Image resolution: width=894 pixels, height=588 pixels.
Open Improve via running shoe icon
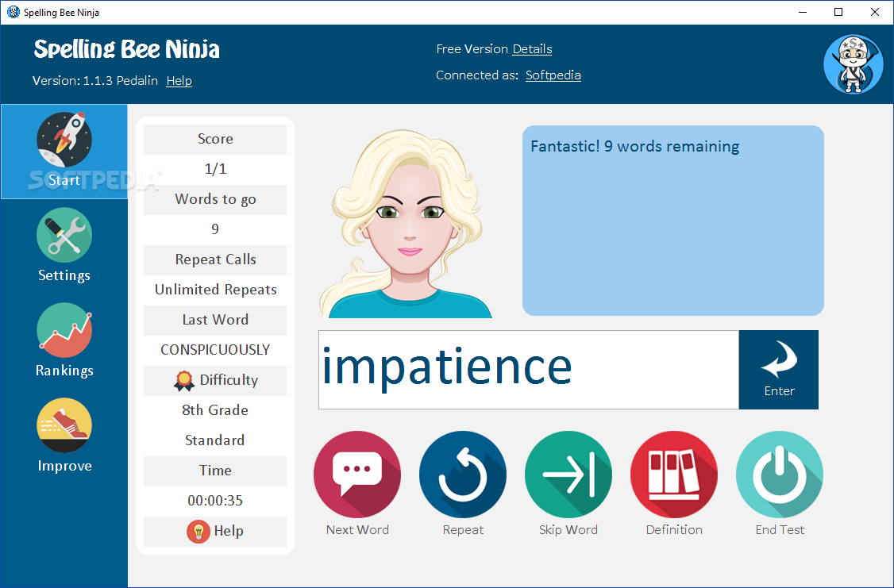pyautogui.click(x=64, y=425)
